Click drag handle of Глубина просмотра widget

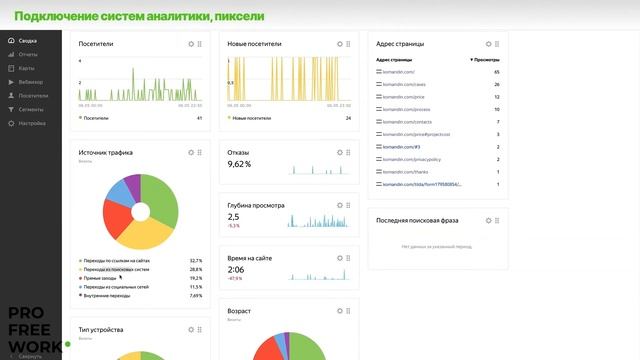[348, 205]
